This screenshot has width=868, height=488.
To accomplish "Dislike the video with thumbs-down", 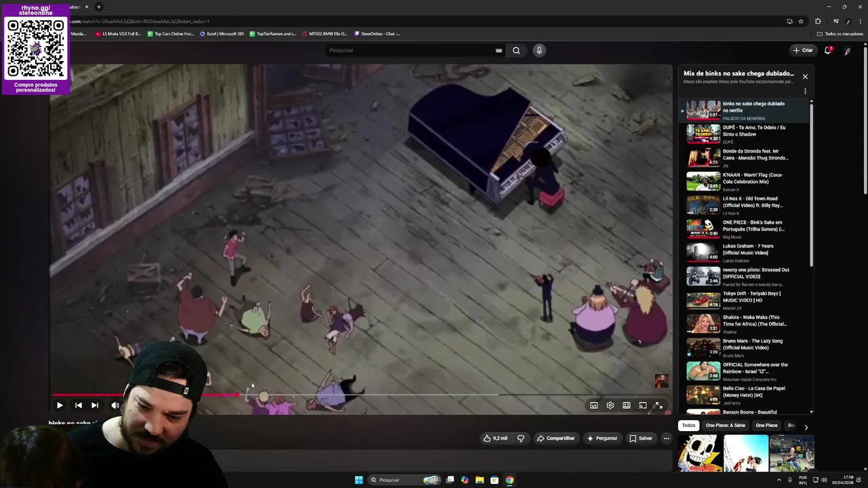I will click(521, 439).
